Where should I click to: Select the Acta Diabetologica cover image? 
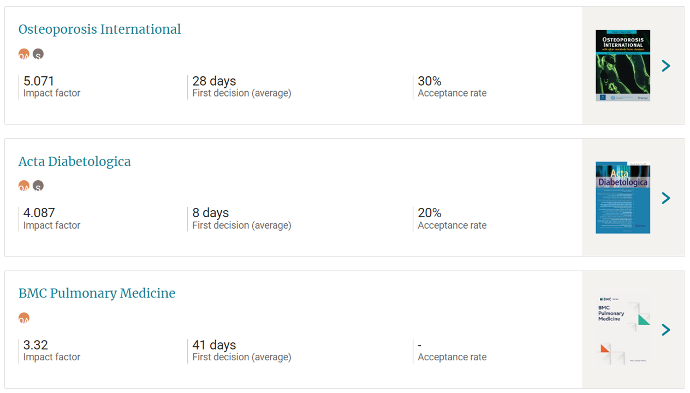coord(623,198)
